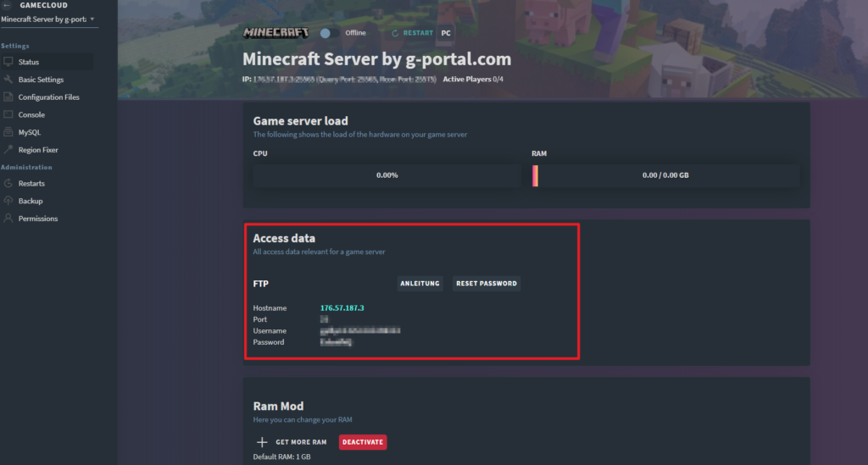Screen dimensions: 868x465
Task: Click the PC platform badge
Action: tap(446, 33)
